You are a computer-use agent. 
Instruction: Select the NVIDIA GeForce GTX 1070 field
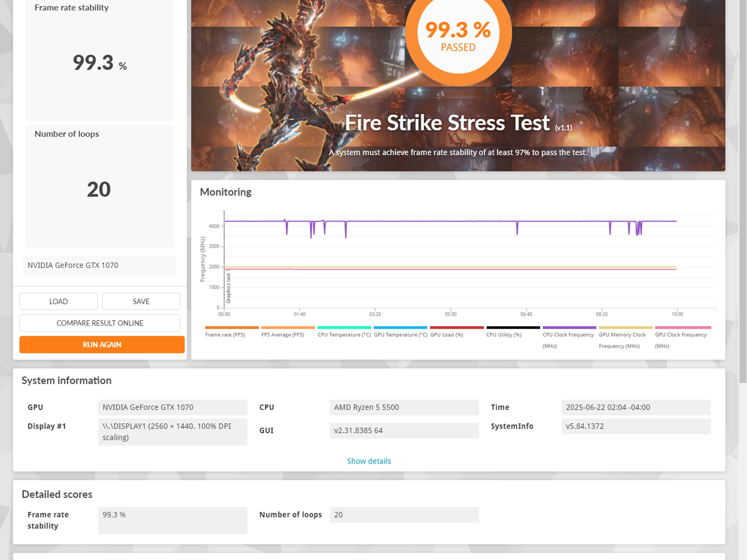(x=100, y=265)
